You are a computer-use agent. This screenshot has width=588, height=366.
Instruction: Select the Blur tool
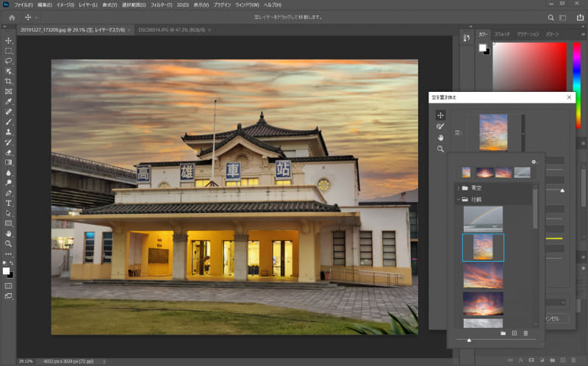tap(8, 173)
